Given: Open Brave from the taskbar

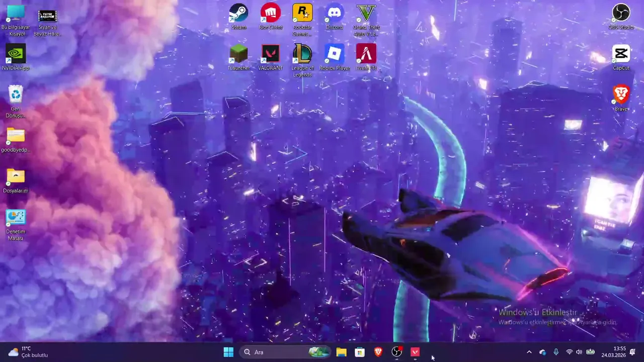Looking at the screenshot, I should (378, 352).
